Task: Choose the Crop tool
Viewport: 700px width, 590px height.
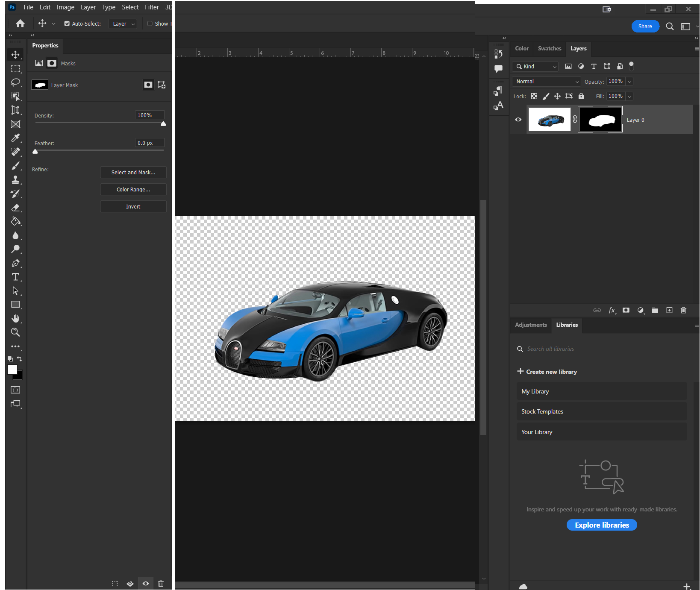Action: [15, 110]
